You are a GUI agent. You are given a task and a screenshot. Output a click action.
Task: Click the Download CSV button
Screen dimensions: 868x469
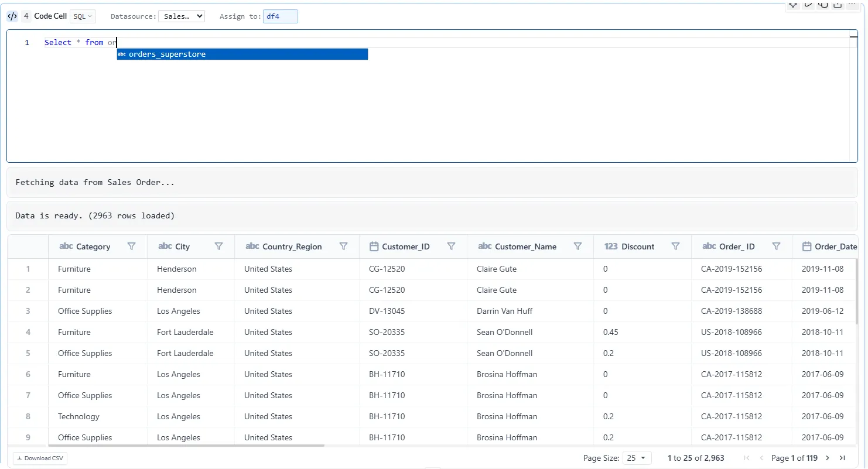[40, 458]
